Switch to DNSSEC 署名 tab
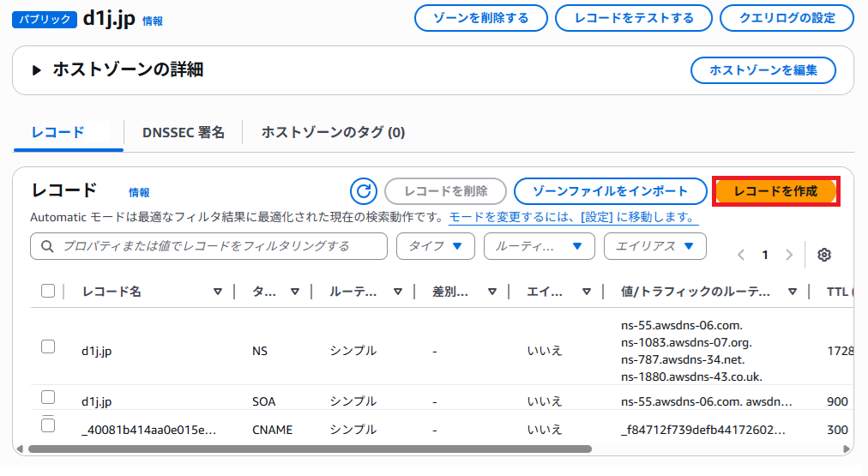Viewport: 868px width, 476px height. [x=184, y=132]
